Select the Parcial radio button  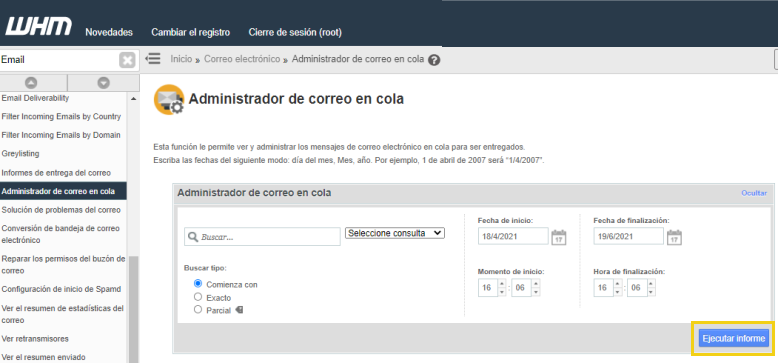tap(198, 310)
